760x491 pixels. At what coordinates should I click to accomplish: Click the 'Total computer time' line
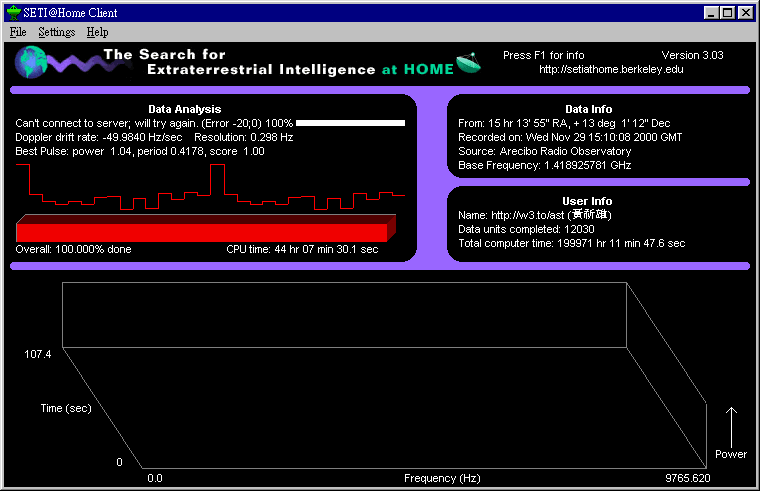(571, 243)
